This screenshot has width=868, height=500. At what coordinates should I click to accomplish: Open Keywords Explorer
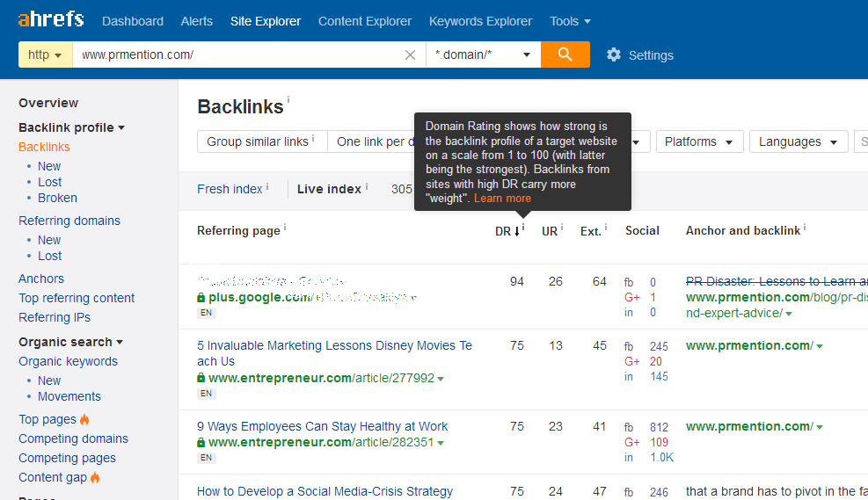[x=480, y=21]
